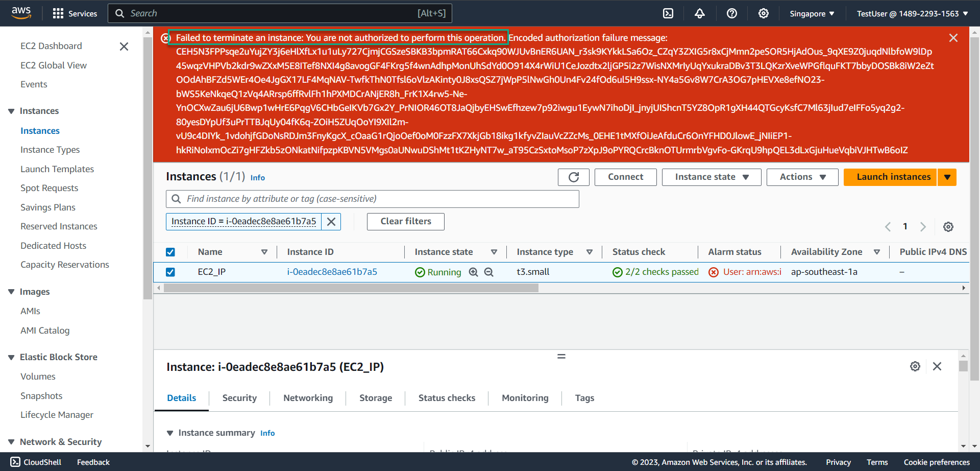Sort by Name column arrow

coord(264,252)
